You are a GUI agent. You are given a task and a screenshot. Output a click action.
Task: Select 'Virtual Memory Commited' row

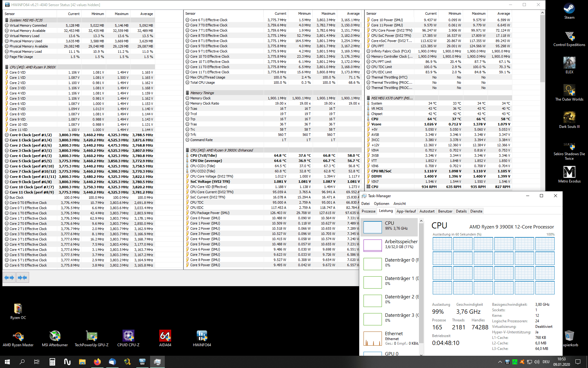click(79, 25)
